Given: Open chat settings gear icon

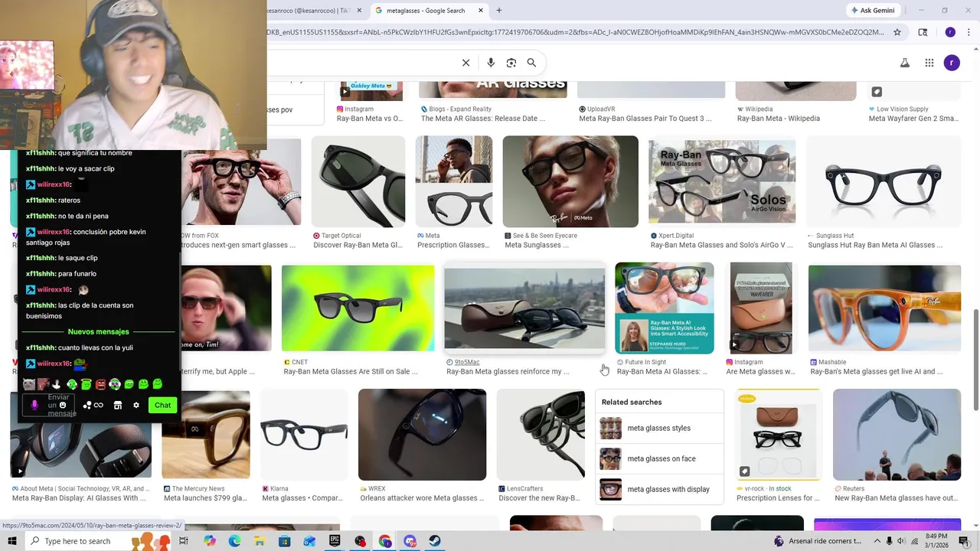Looking at the screenshot, I should coord(136,406).
